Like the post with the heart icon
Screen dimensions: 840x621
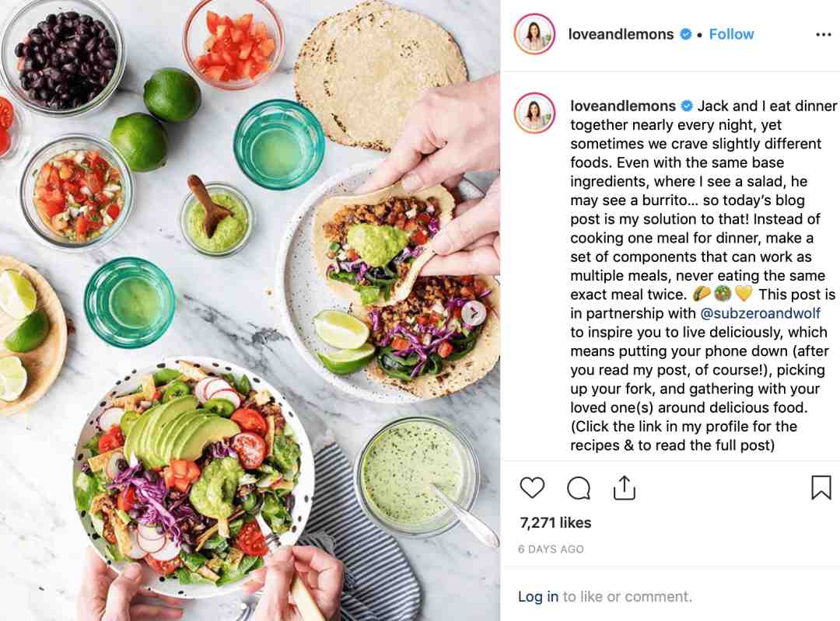click(x=532, y=487)
